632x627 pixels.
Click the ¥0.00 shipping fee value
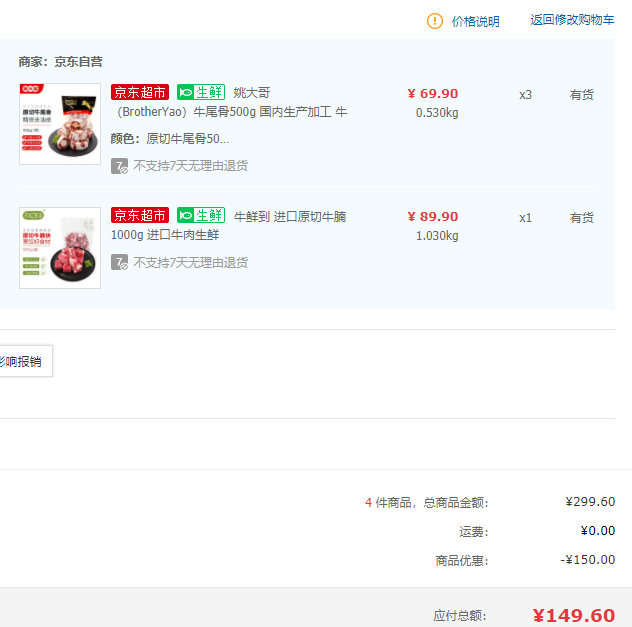click(598, 531)
